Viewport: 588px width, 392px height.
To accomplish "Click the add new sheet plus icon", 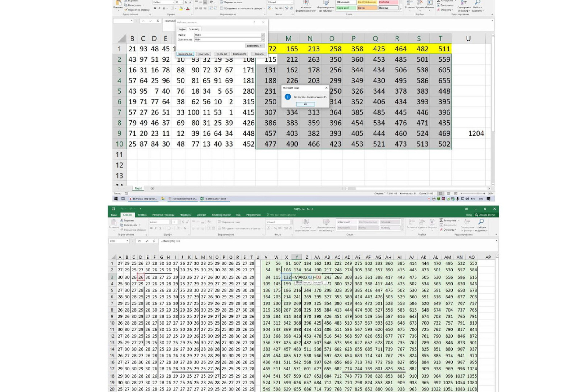I will [152, 189].
